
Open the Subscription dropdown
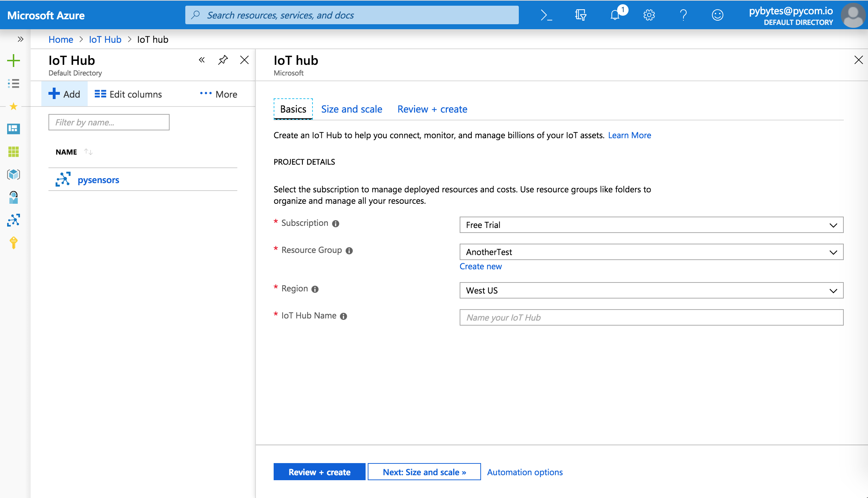[x=651, y=225]
